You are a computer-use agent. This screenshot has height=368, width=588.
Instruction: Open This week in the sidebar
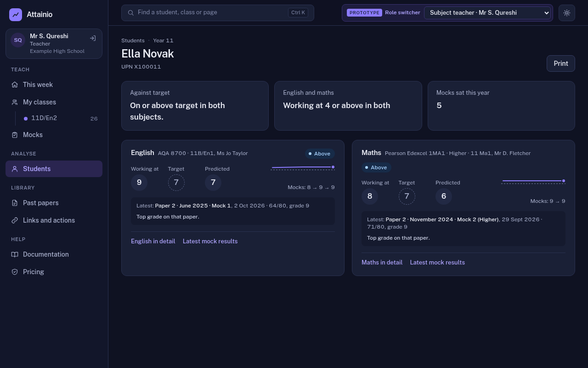pyautogui.click(x=54, y=85)
